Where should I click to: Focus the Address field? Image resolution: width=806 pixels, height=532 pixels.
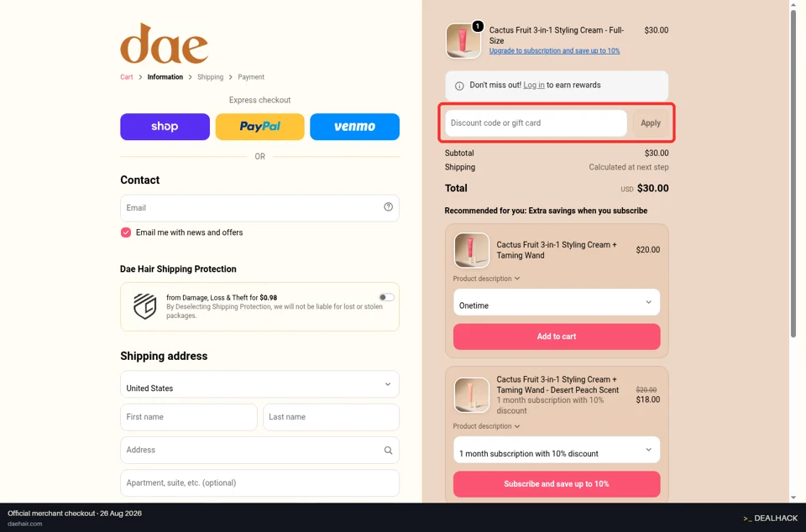259,451
